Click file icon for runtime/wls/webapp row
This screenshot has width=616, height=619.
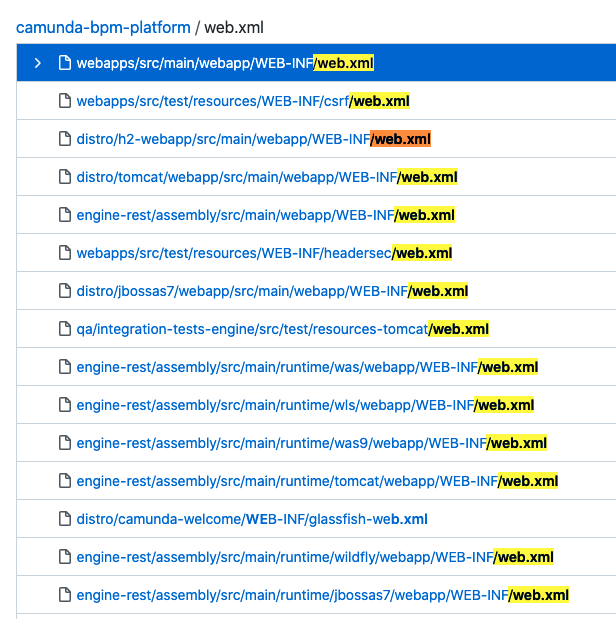(x=65, y=405)
